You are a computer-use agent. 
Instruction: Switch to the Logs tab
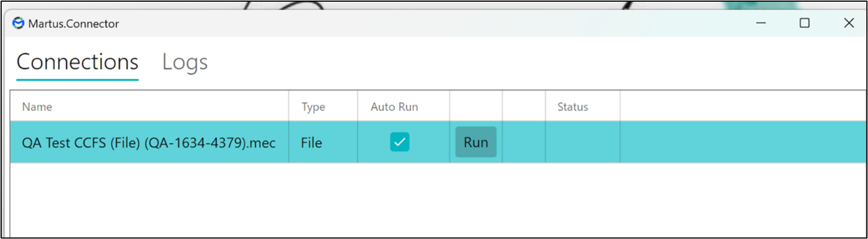pos(185,62)
